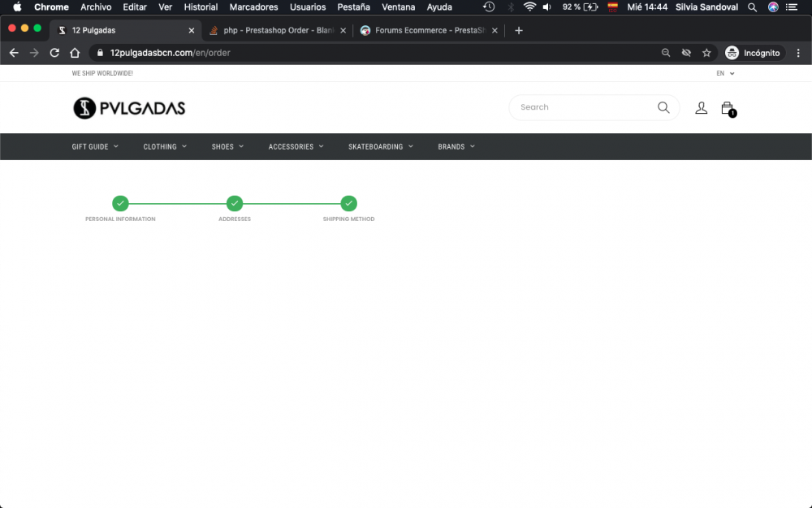
Task: Click the Shipping Method step checkmark
Action: 348,204
